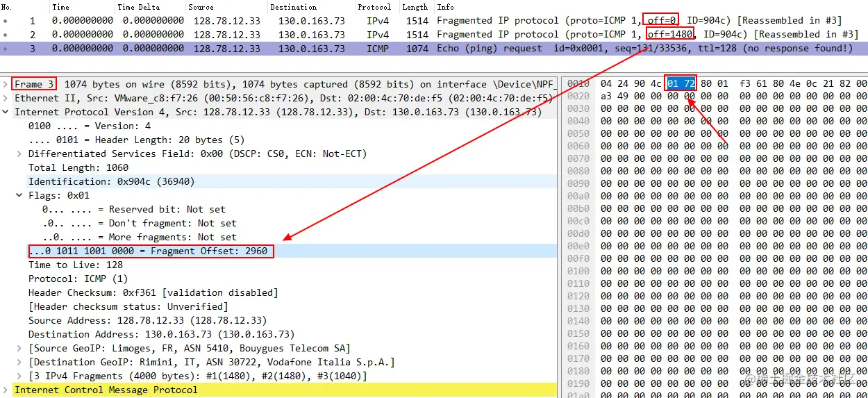868x398 pixels.
Task: Select the Identification: 0x904c field
Action: tap(112, 181)
